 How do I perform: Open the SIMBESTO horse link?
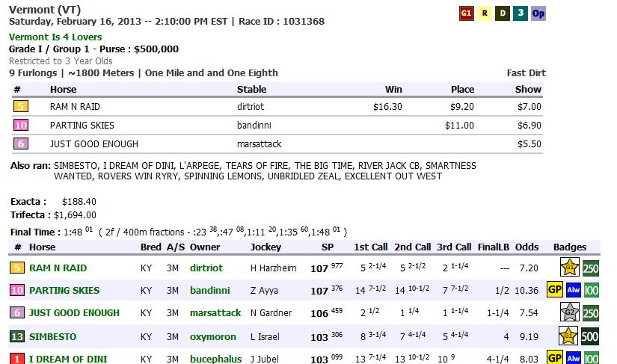[54, 337]
